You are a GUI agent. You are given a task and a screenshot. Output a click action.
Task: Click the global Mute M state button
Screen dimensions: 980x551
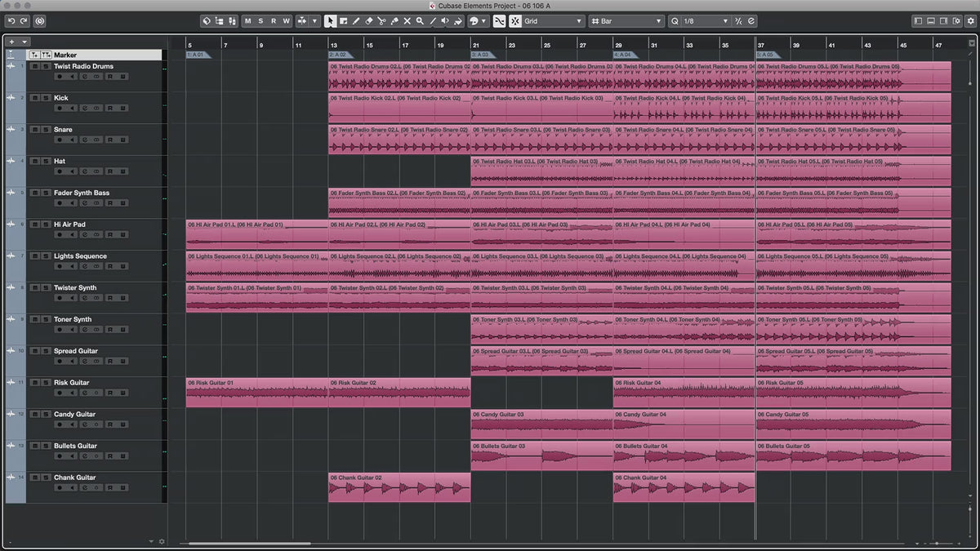[x=247, y=20]
